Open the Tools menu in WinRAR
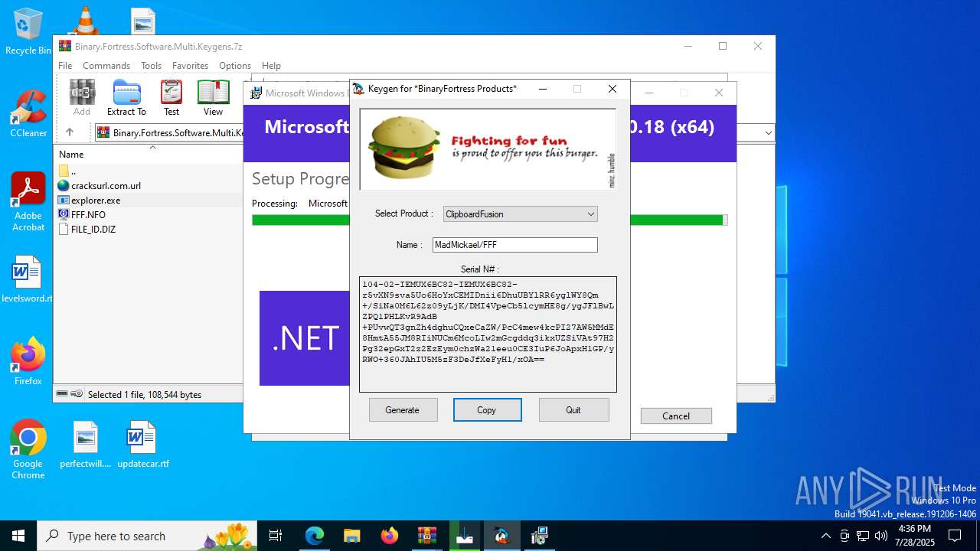Screen dimensions: 980x551 pos(151,66)
